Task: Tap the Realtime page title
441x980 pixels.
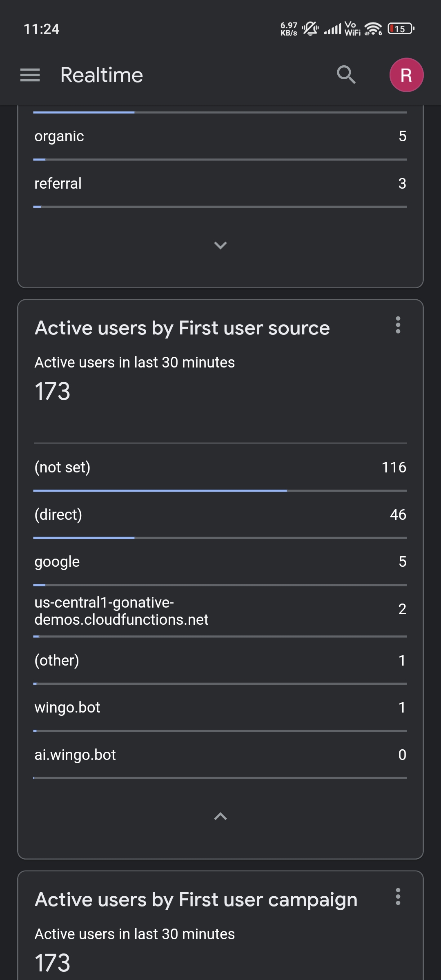Action: [102, 75]
